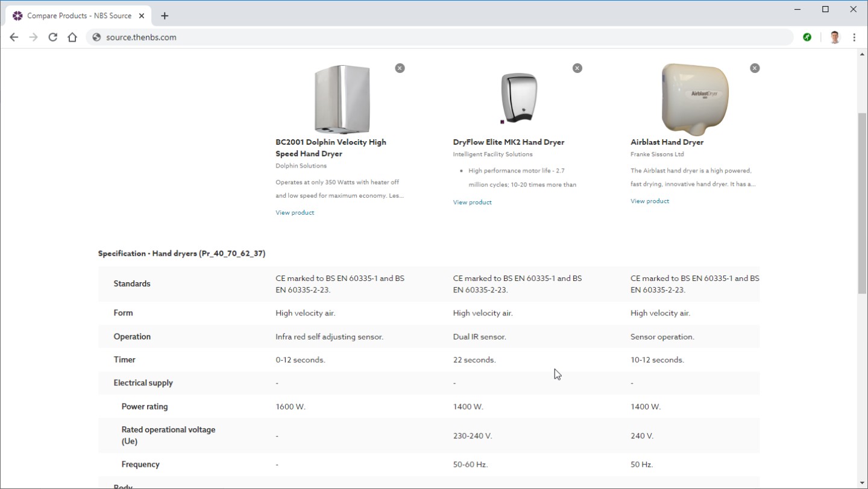Click the browser back arrow
The width and height of the screenshot is (868, 489).
click(x=14, y=37)
